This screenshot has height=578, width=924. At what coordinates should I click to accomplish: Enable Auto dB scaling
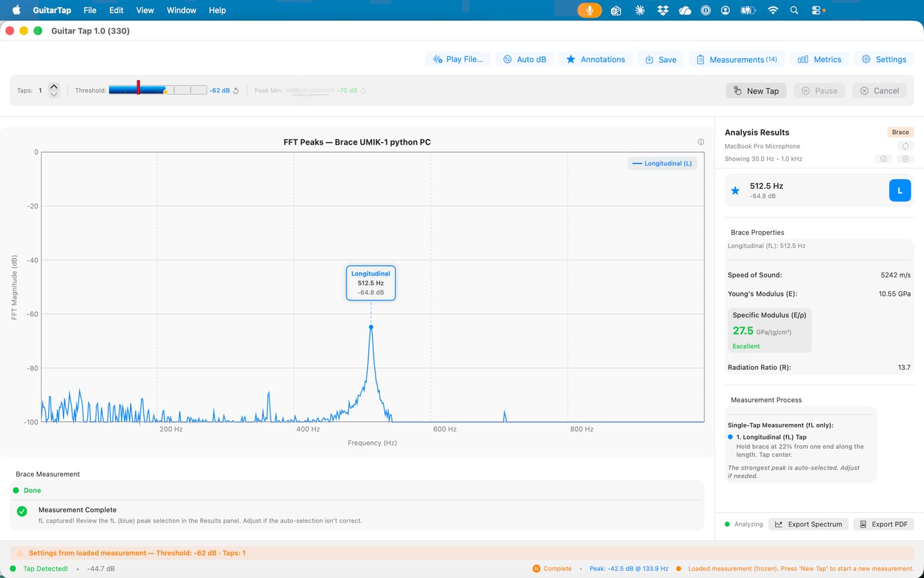coord(525,59)
